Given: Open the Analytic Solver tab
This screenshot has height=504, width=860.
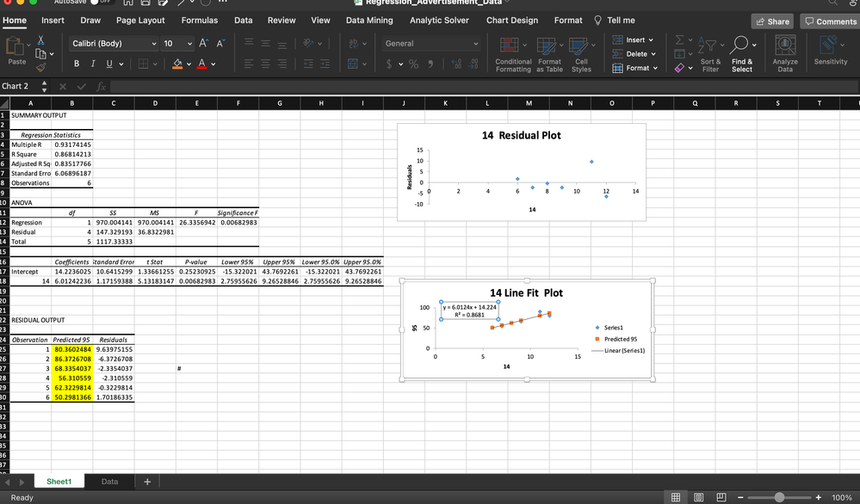Looking at the screenshot, I should (x=439, y=21).
